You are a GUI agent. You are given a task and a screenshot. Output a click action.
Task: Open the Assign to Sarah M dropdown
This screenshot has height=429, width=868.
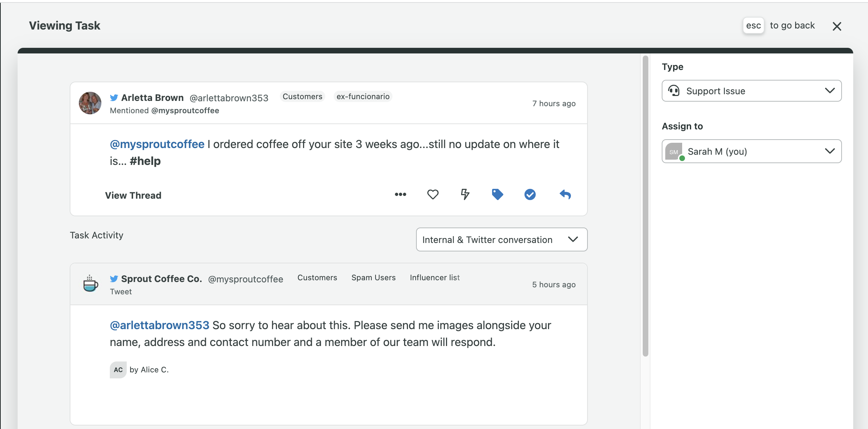tap(751, 151)
